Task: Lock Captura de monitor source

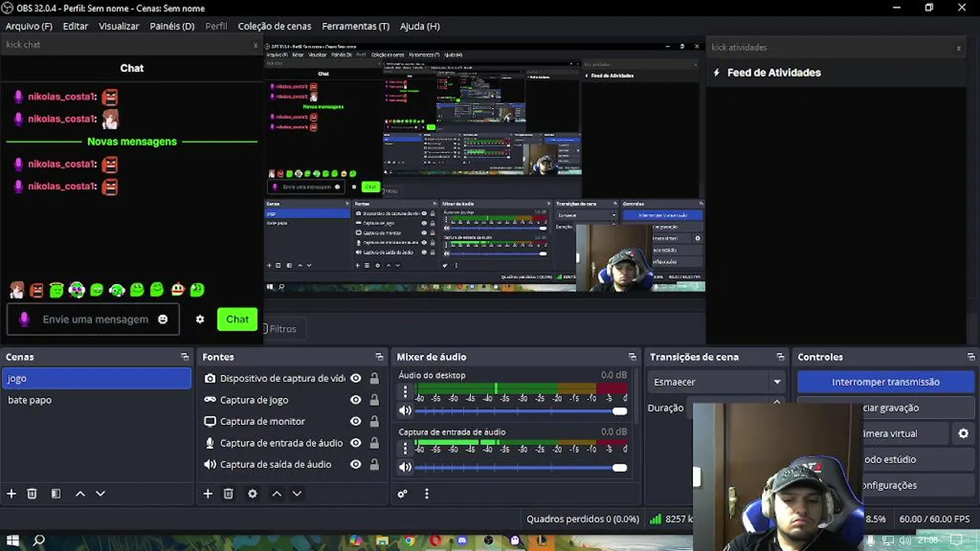Action: point(374,421)
